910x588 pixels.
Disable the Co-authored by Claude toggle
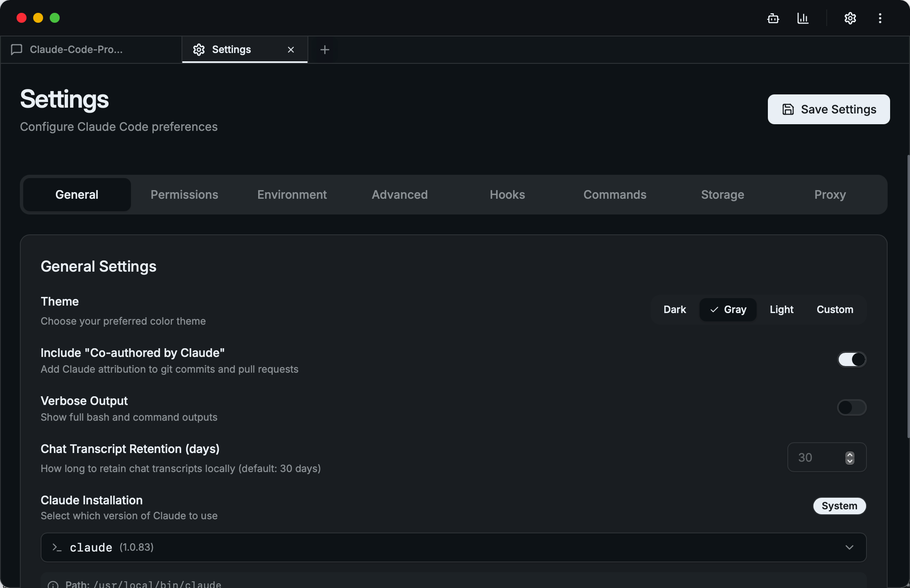[x=852, y=359]
